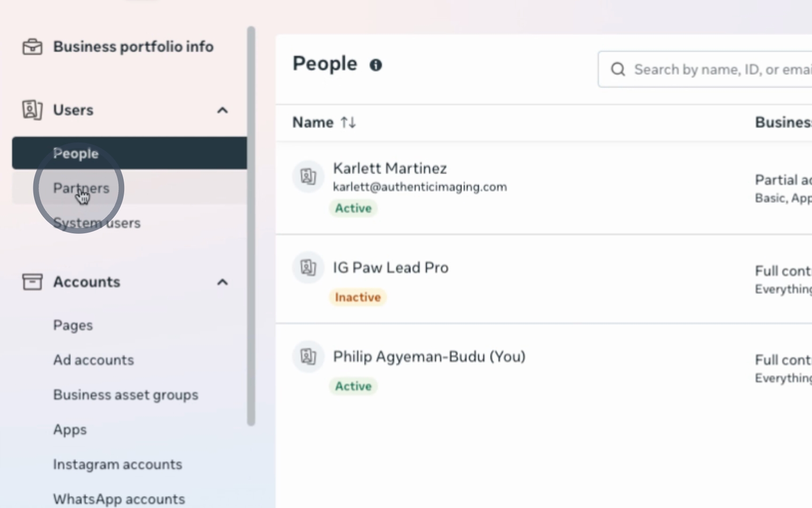
Task: Click the Business portfolio info briefcase icon
Action: point(32,47)
